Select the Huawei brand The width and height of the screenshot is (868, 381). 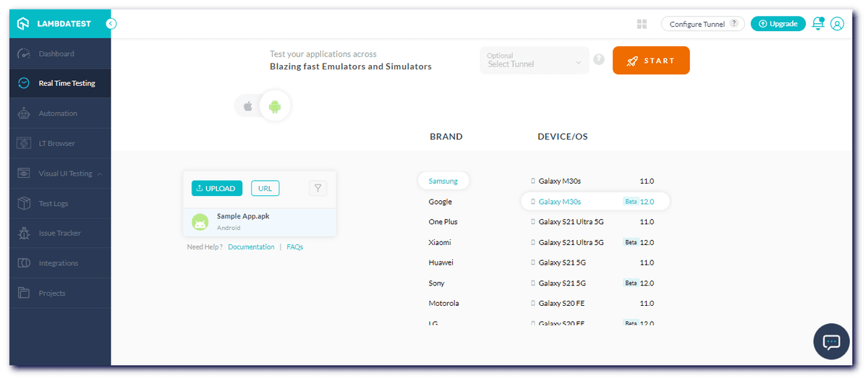pos(441,262)
